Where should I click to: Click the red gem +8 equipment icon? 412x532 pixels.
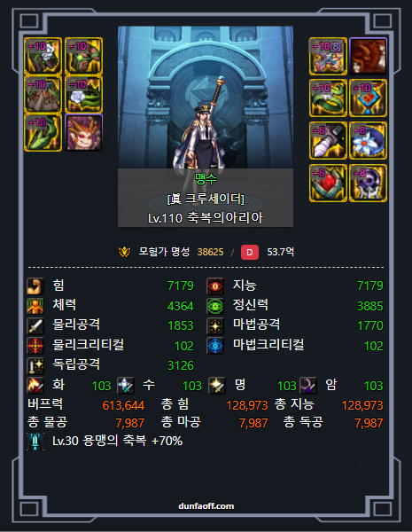(x=328, y=183)
